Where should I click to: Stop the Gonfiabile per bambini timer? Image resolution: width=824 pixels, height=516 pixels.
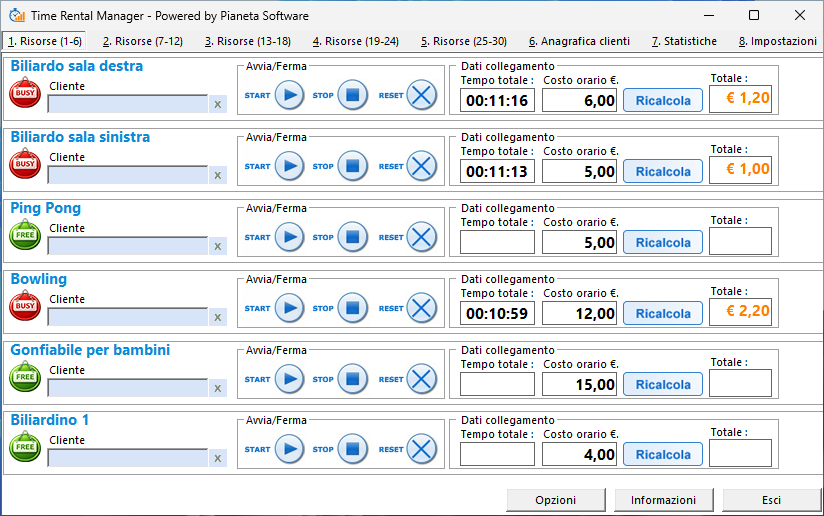pyautogui.click(x=352, y=379)
